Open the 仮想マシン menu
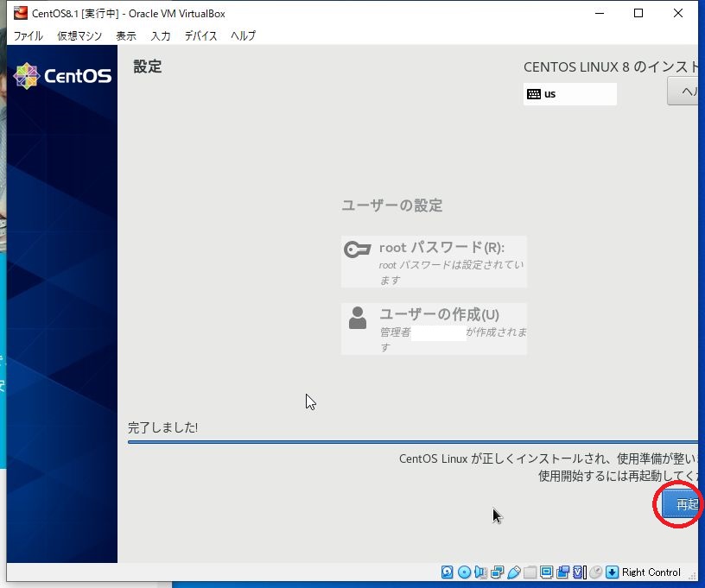Image resolution: width=705 pixels, height=588 pixels. coord(79,35)
